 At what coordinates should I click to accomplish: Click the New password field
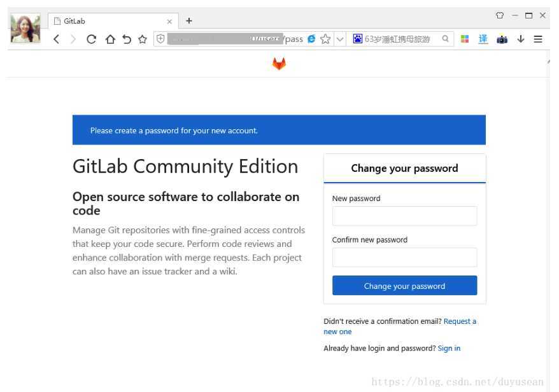[x=405, y=216]
